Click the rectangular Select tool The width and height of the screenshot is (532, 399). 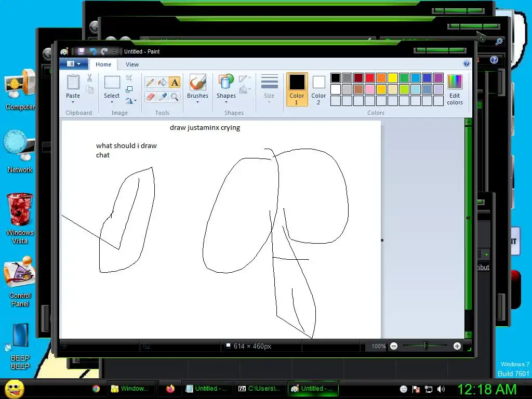pyautogui.click(x=112, y=83)
